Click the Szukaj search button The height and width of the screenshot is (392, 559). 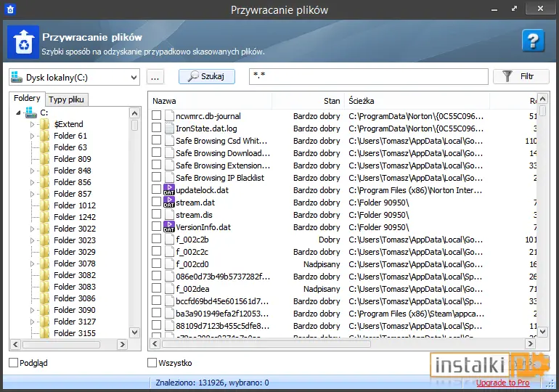click(207, 76)
